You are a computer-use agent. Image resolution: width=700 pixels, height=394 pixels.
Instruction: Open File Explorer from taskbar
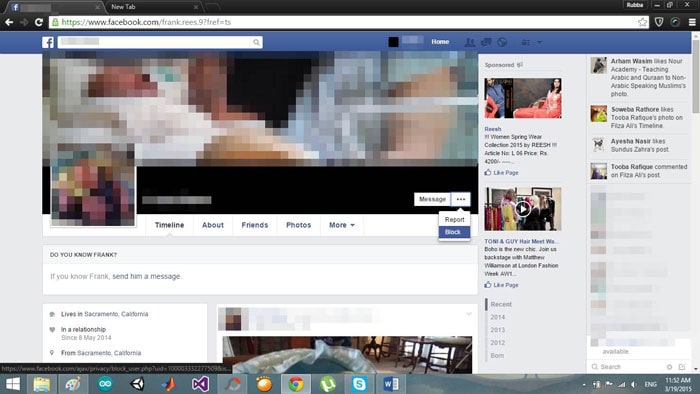tap(42, 384)
